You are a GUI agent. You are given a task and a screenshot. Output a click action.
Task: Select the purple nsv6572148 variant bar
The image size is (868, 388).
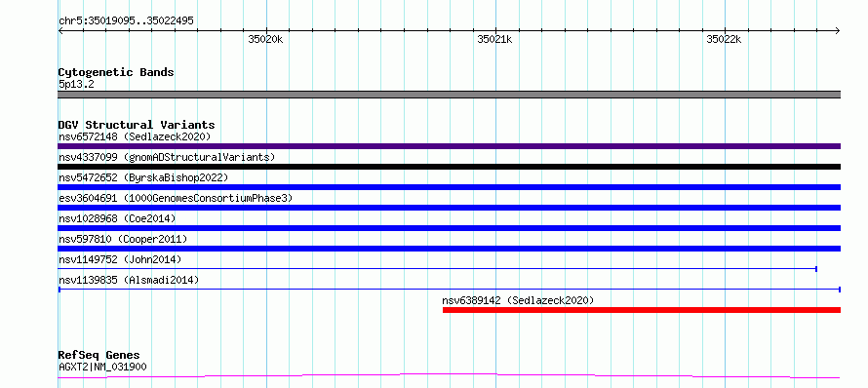click(x=449, y=146)
